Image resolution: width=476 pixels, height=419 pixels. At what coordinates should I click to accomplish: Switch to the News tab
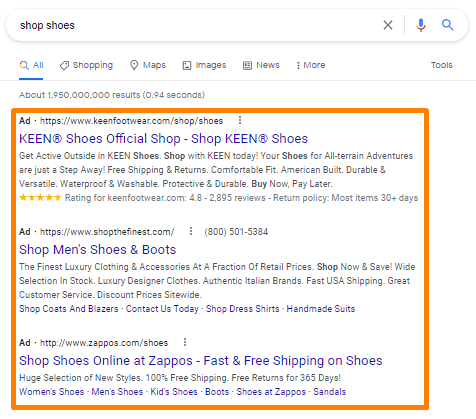click(261, 65)
